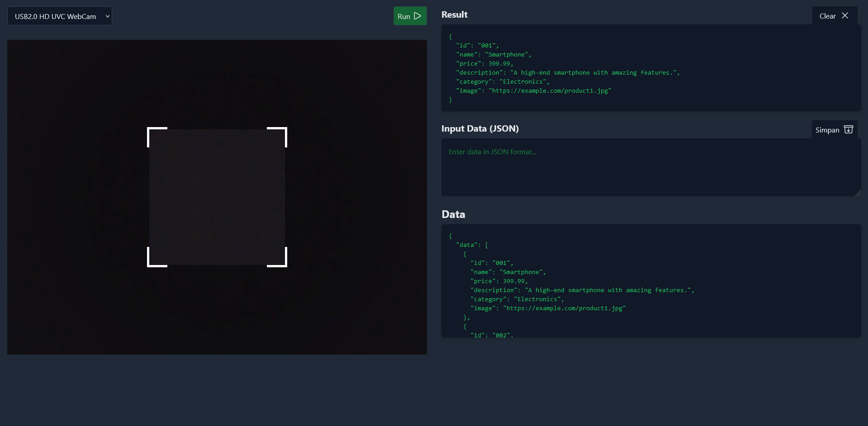Click the download-box icon beside Simpan
Image resolution: width=868 pixels, height=426 pixels.
pos(849,129)
